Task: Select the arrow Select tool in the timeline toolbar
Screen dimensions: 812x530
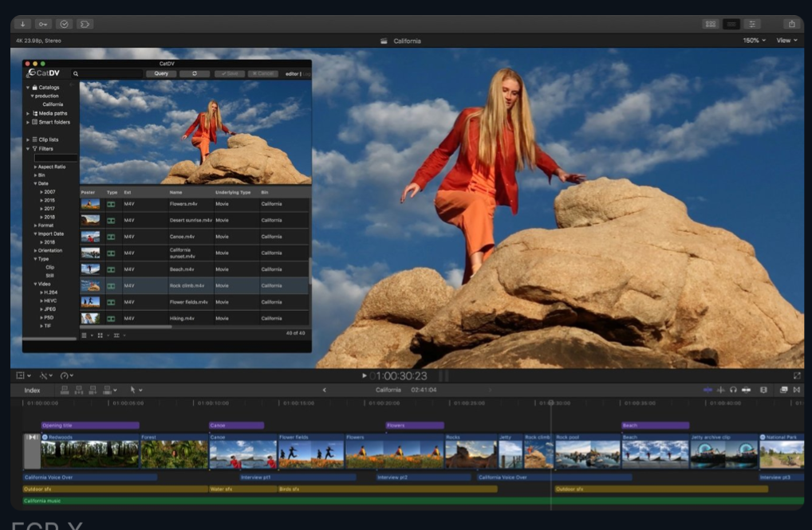Action: coord(133,391)
